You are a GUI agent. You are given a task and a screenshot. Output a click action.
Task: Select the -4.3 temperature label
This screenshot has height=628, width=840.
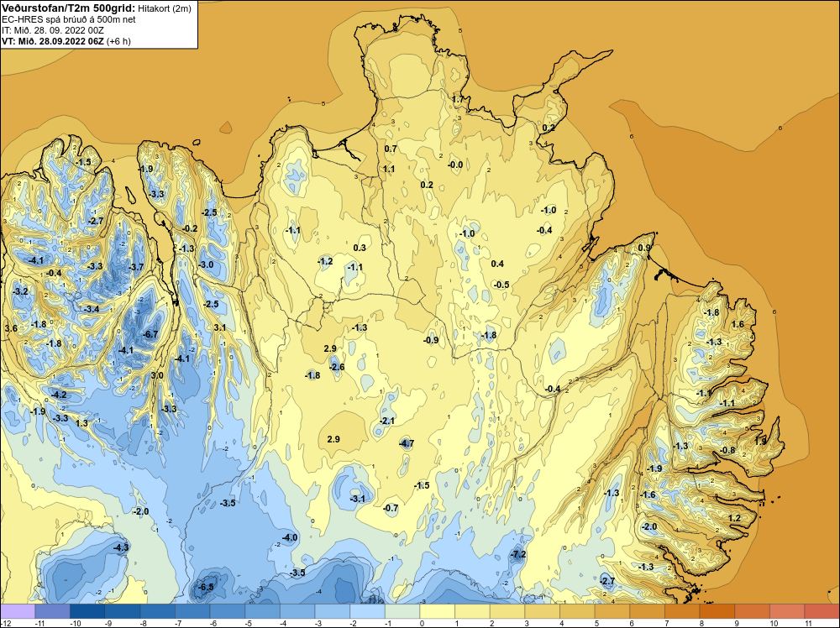[121, 547]
